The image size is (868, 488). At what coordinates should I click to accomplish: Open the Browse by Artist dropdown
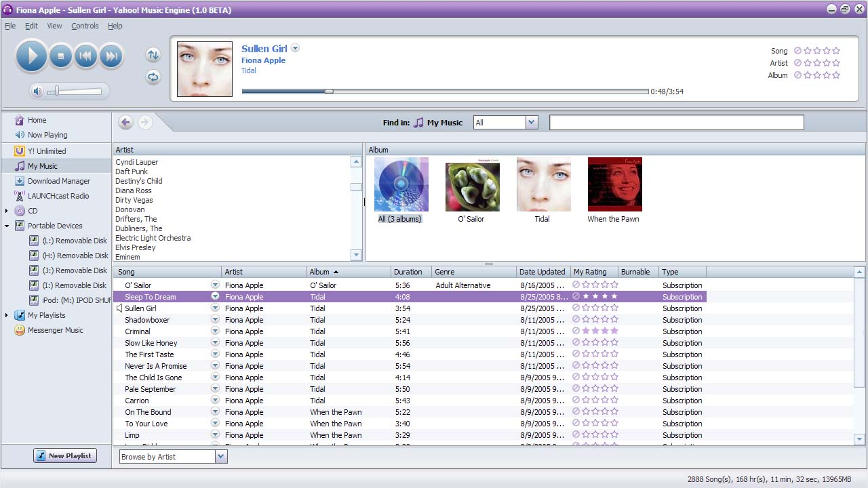(220, 457)
